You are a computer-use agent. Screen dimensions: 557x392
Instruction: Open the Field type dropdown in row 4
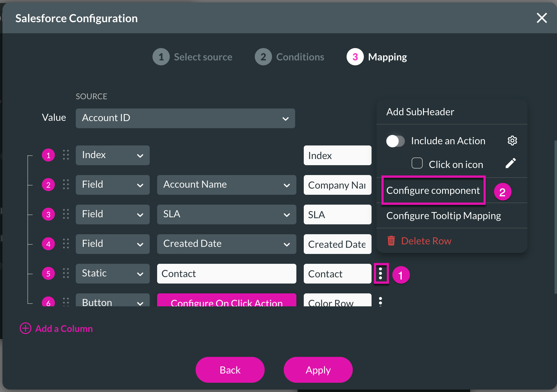pos(113,244)
